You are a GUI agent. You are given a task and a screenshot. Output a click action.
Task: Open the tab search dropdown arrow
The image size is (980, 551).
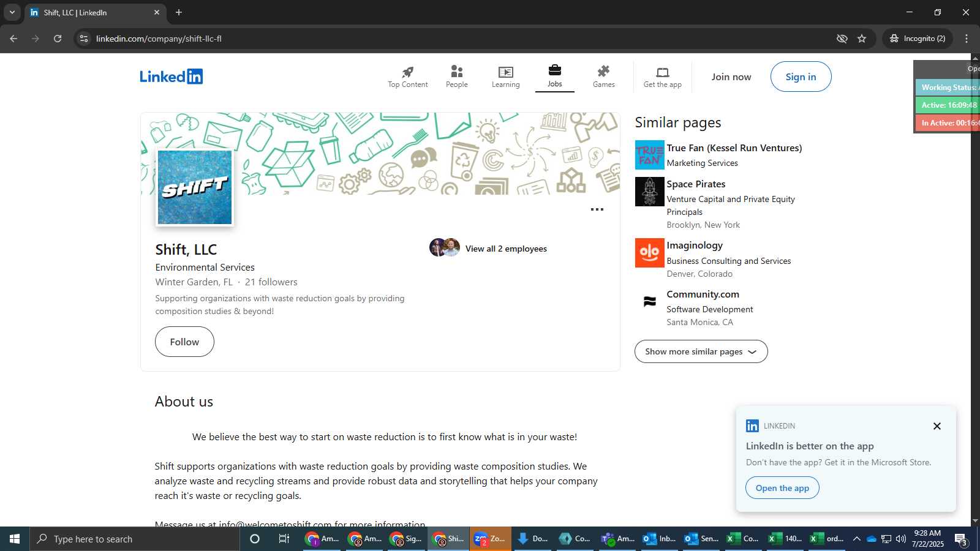tap(12, 12)
